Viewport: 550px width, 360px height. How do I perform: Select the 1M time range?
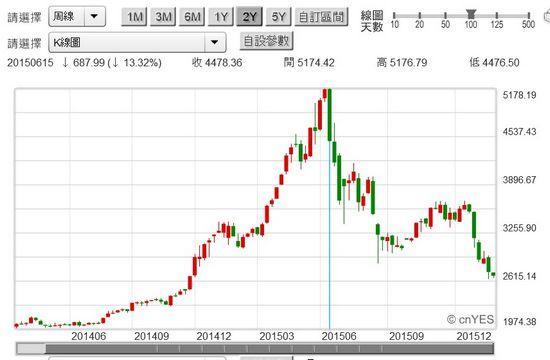[134, 17]
